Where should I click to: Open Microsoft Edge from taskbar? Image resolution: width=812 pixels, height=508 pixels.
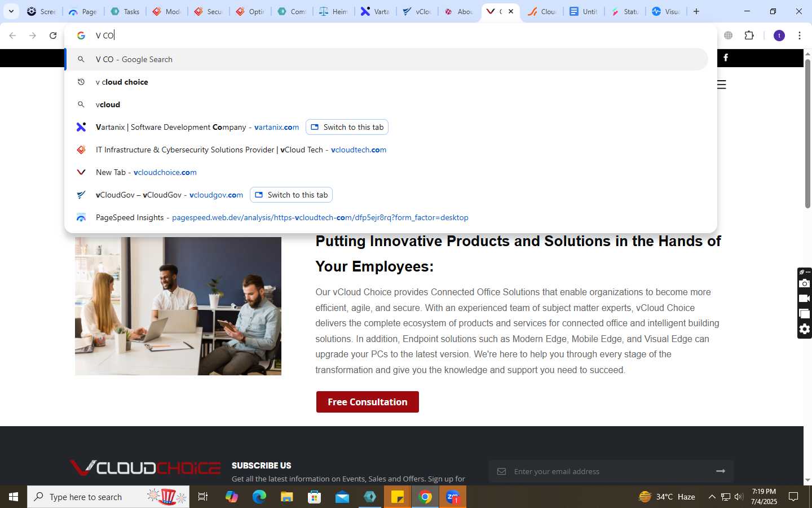(x=259, y=497)
